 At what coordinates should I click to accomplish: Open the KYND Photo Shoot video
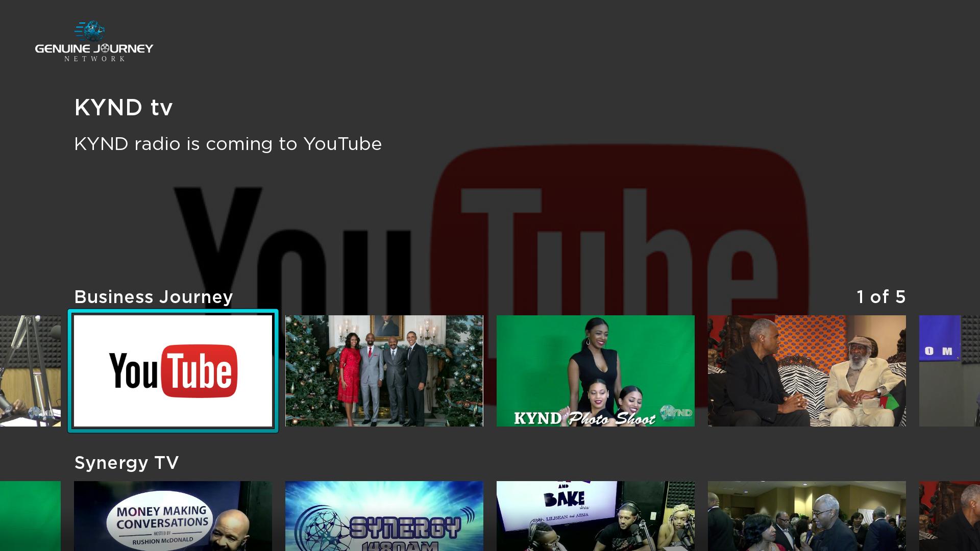click(x=595, y=371)
